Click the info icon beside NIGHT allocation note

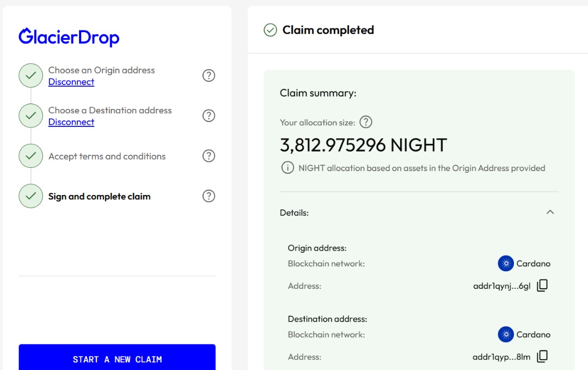287,167
